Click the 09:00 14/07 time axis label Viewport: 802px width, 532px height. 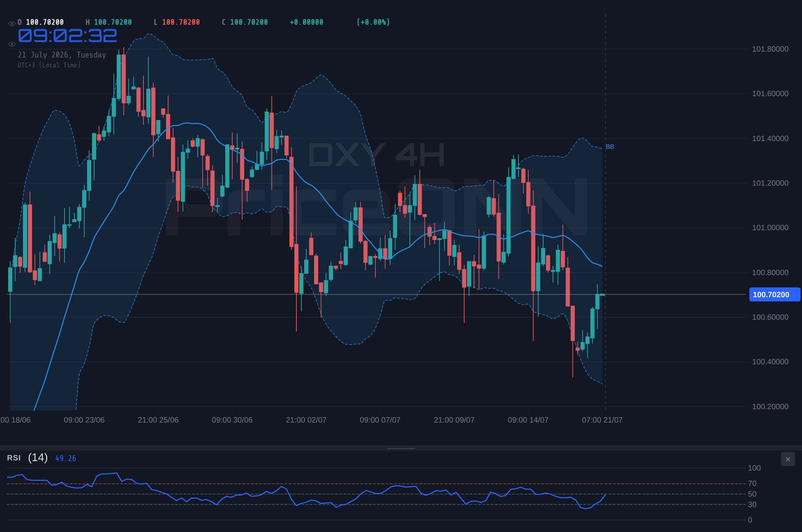pos(528,420)
